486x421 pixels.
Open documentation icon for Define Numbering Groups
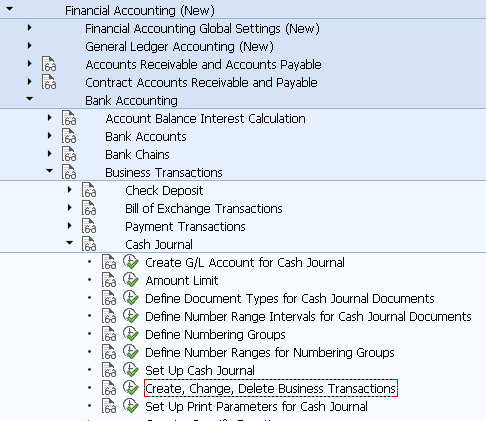point(109,334)
